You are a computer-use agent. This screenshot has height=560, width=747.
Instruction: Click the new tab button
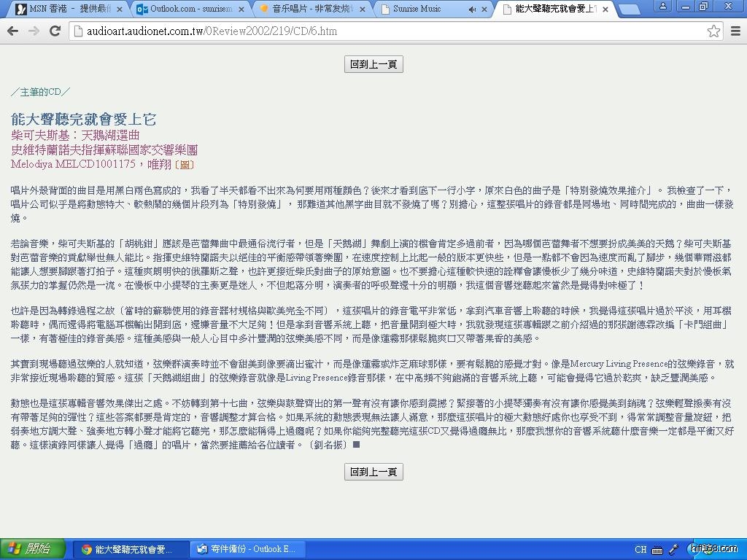coord(628,9)
